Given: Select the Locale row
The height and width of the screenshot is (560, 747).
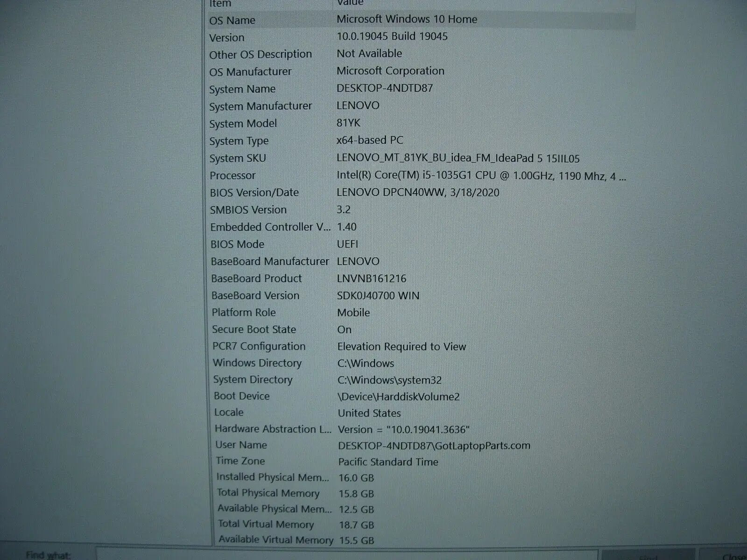Looking at the screenshot, I should click(420, 413).
